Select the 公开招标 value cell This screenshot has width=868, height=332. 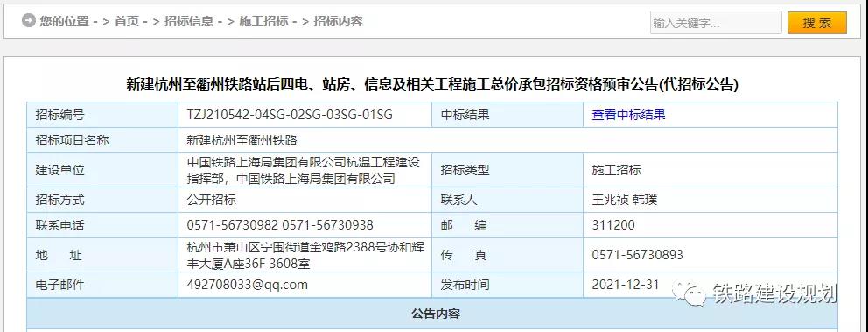coord(304,200)
